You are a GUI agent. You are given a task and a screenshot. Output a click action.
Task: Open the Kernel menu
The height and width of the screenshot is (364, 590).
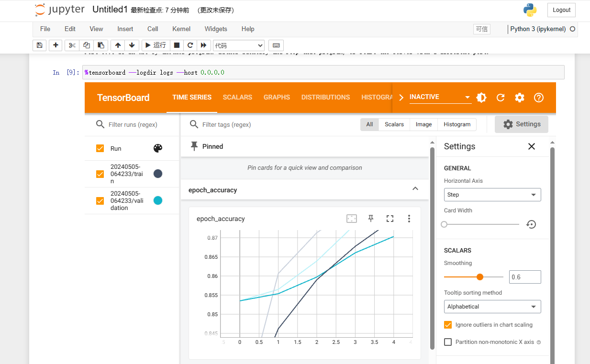(x=181, y=29)
